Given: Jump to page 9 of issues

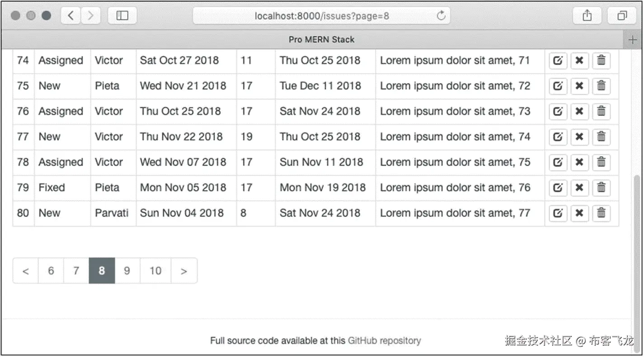Looking at the screenshot, I should [127, 271].
